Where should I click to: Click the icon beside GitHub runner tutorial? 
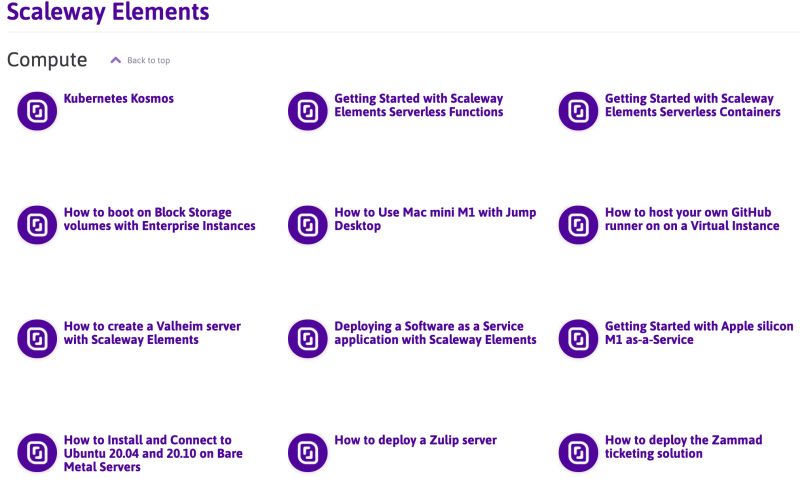coord(578,225)
